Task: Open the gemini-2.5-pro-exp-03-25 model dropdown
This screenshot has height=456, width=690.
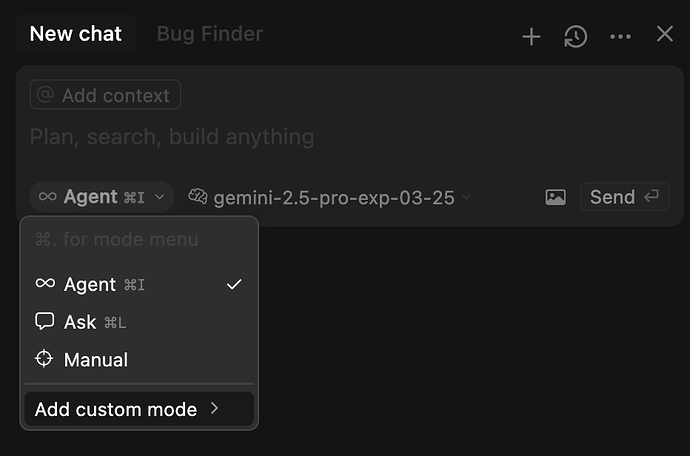Action: tap(330, 197)
